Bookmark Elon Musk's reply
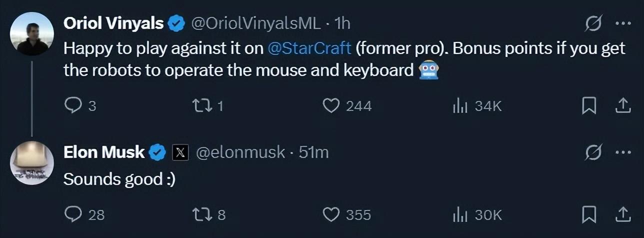Screen dimensions: 644x238 pos(589,214)
